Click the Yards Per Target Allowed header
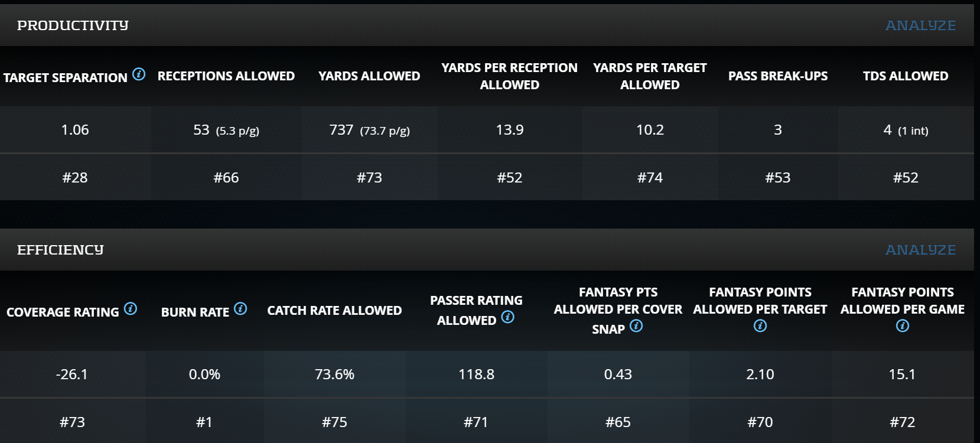 coord(650,76)
